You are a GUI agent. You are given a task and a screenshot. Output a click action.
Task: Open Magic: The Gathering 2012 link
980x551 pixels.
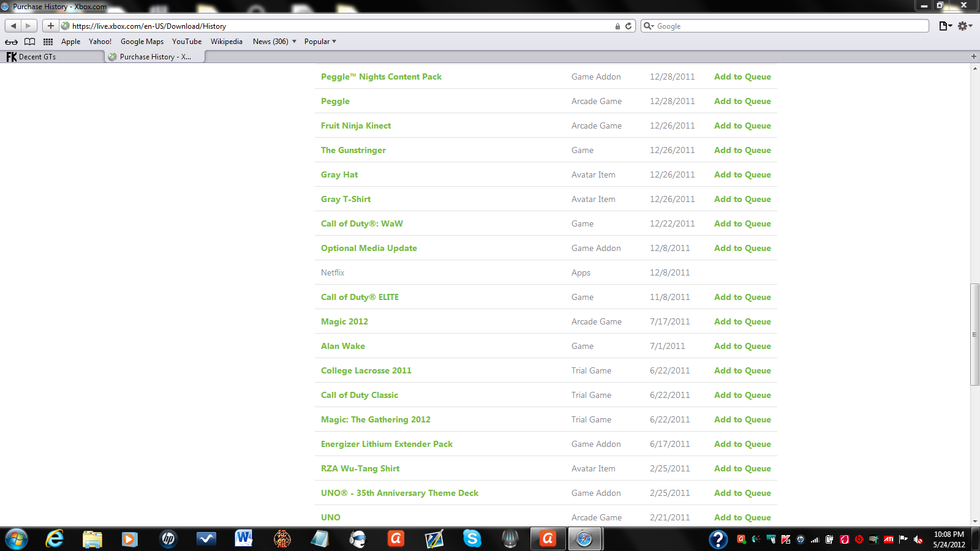(375, 419)
